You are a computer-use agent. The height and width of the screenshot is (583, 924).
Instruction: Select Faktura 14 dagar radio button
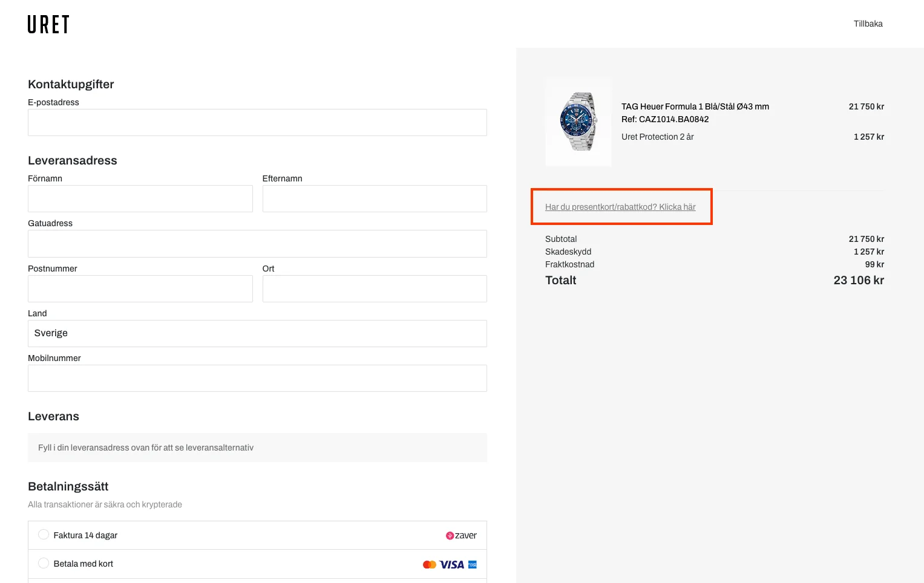pyautogui.click(x=44, y=535)
